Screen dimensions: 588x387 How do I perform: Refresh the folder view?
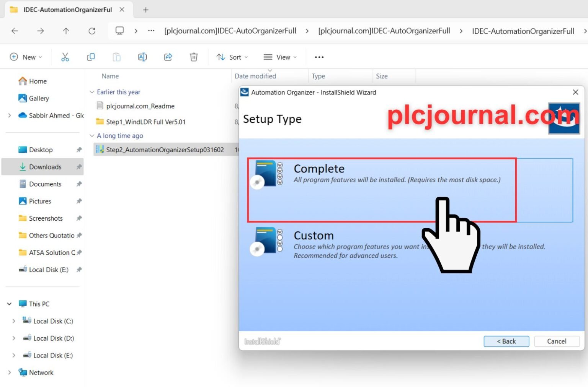tap(92, 31)
